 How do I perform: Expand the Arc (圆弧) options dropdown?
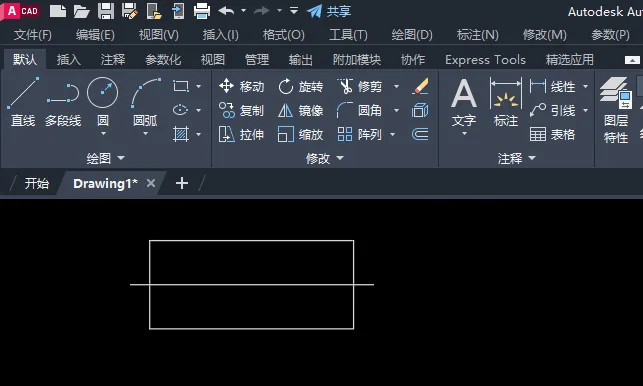pyautogui.click(x=145, y=134)
